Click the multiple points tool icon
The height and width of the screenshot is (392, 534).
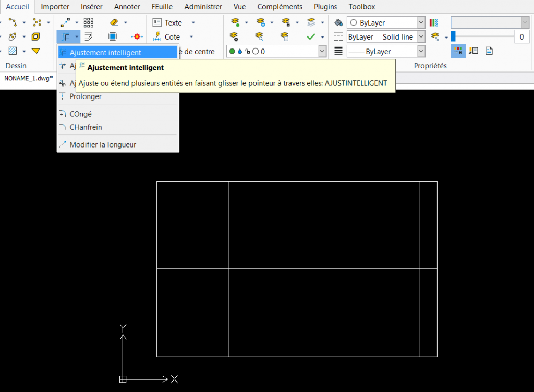(x=37, y=22)
